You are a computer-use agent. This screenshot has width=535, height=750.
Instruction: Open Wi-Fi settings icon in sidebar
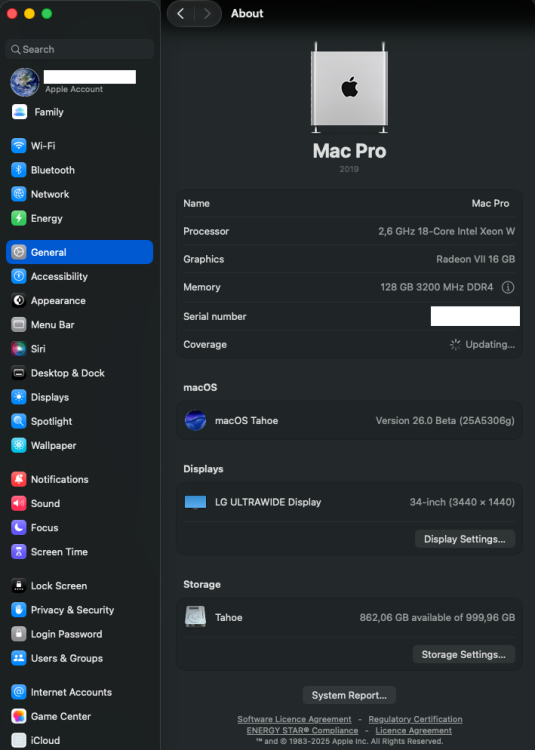tap(19, 145)
